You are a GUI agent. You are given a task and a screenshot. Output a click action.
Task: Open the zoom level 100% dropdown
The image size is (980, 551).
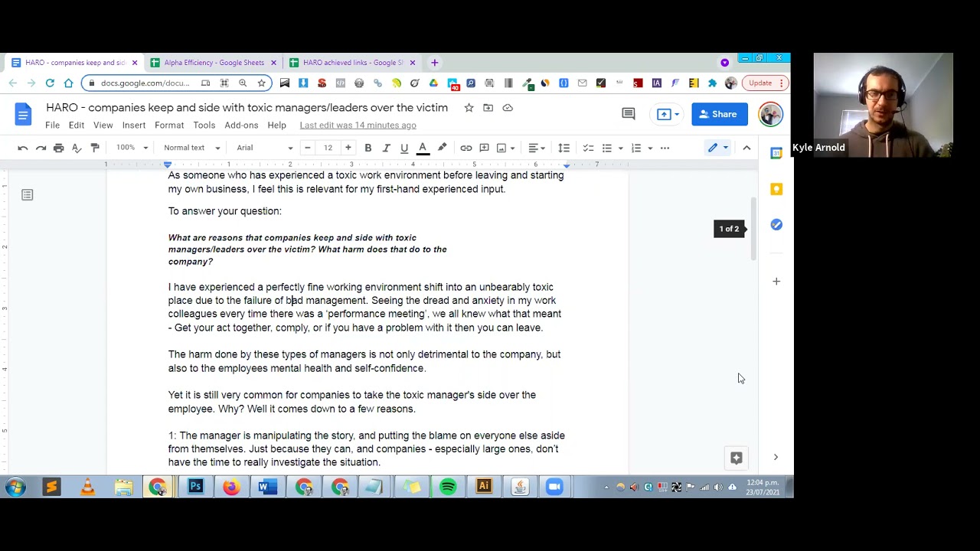132,148
